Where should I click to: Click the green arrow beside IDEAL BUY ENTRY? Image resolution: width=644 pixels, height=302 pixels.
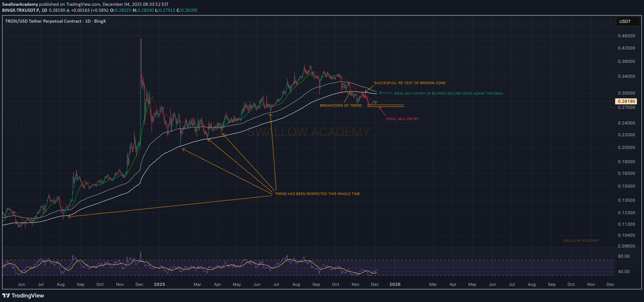(386, 93)
